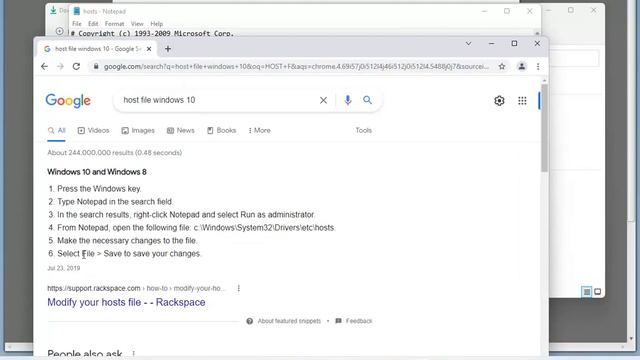This screenshot has width=640, height=360.
Task: Switch to Videos results tab
Action: coord(93,131)
